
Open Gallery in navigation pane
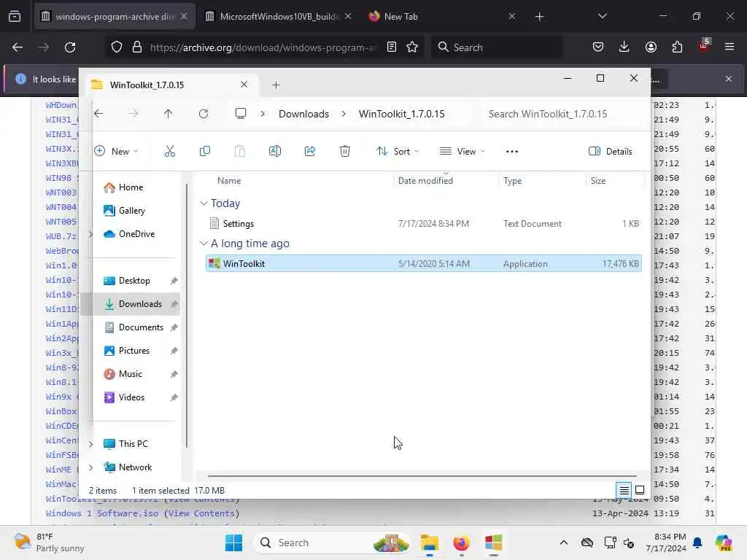(132, 211)
